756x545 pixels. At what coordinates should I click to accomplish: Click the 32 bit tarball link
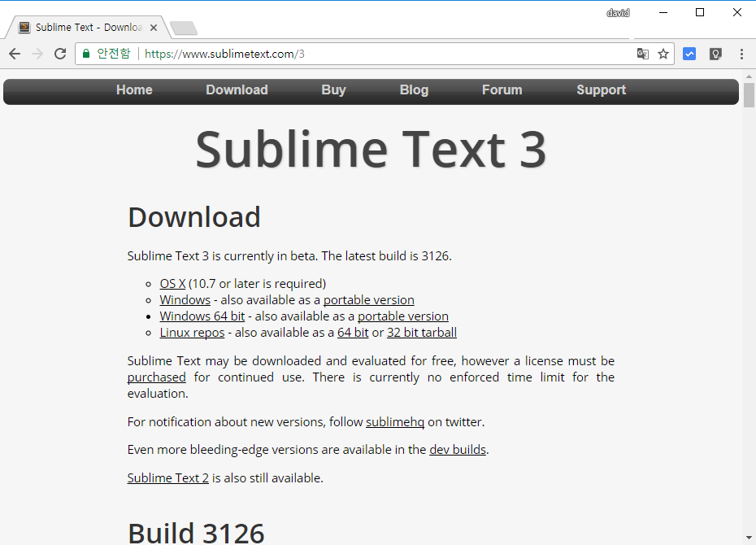(x=422, y=333)
